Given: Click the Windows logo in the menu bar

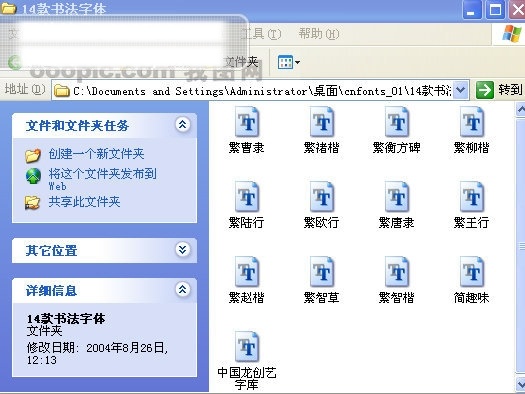Looking at the screenshot, I should pyautogui.click(x=512, y=34).
